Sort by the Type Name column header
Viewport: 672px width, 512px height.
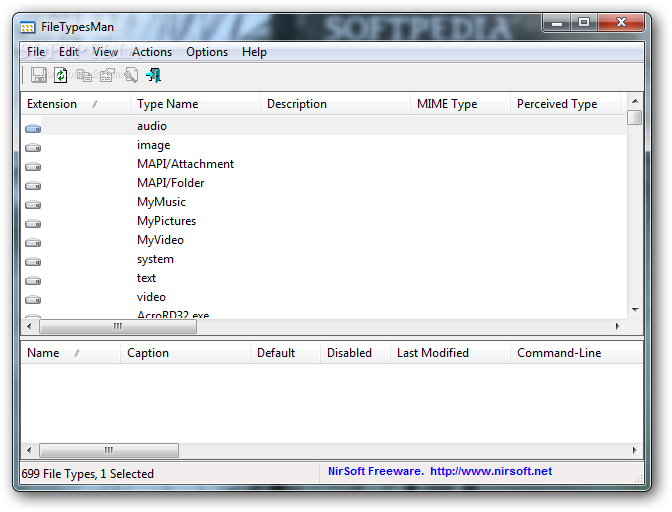point(195,104)
